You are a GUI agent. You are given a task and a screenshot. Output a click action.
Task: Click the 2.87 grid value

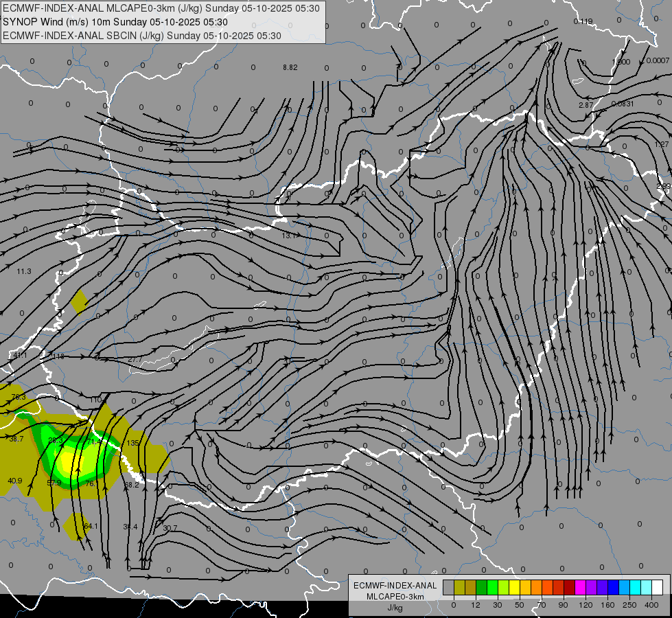586,105
